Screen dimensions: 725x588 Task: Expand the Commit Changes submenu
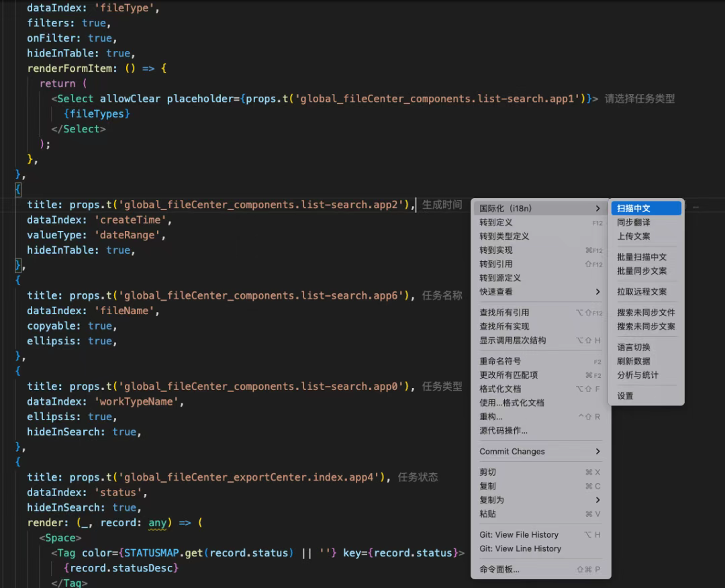(x=540, y=451)
